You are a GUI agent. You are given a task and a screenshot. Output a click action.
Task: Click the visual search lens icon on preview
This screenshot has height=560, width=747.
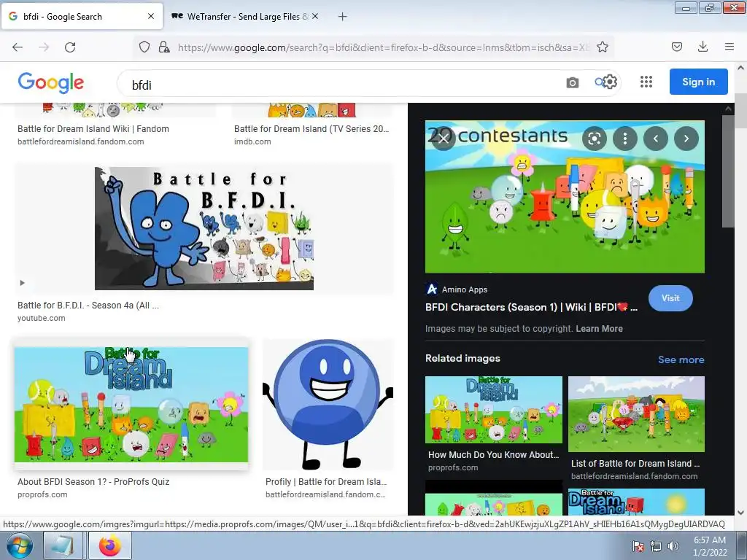pyautogui.click(x=594, y=139)
